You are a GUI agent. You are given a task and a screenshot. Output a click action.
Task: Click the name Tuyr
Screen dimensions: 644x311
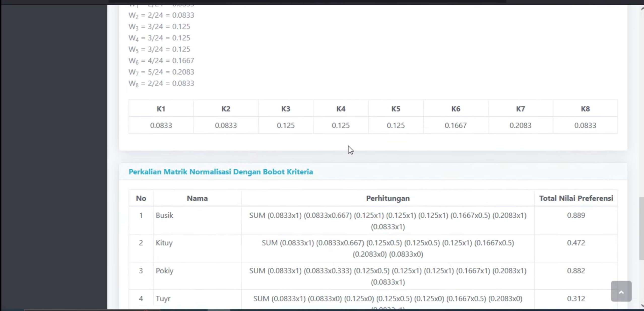163,298
